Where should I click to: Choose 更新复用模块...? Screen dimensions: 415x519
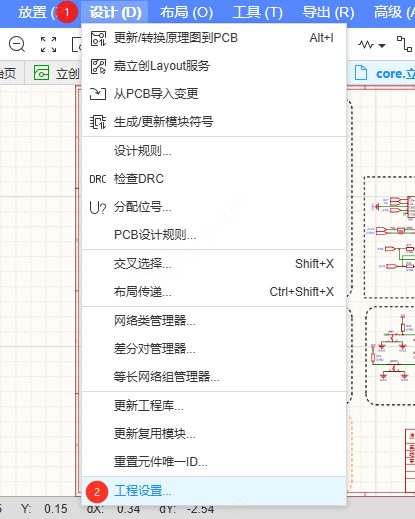click(214, 434)
